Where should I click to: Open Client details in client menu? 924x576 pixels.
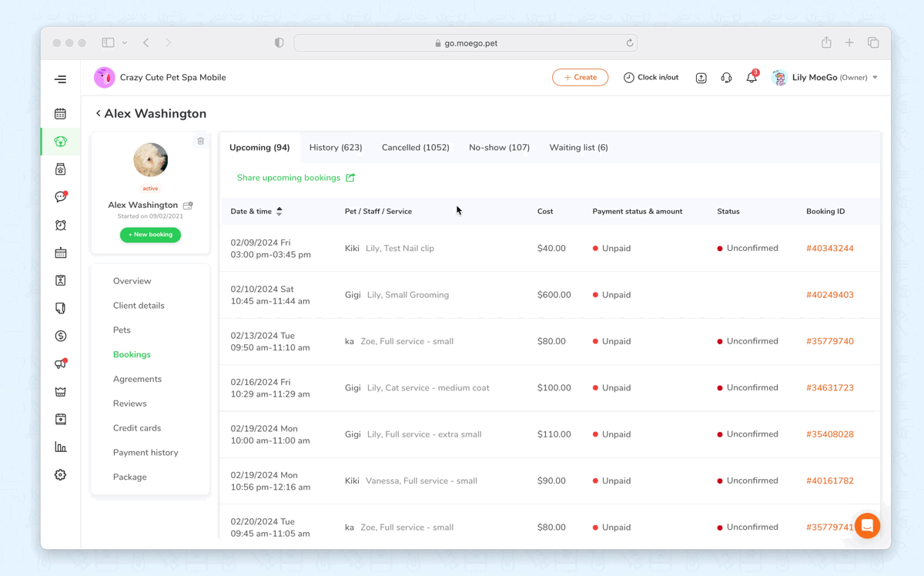click(139, 306)
